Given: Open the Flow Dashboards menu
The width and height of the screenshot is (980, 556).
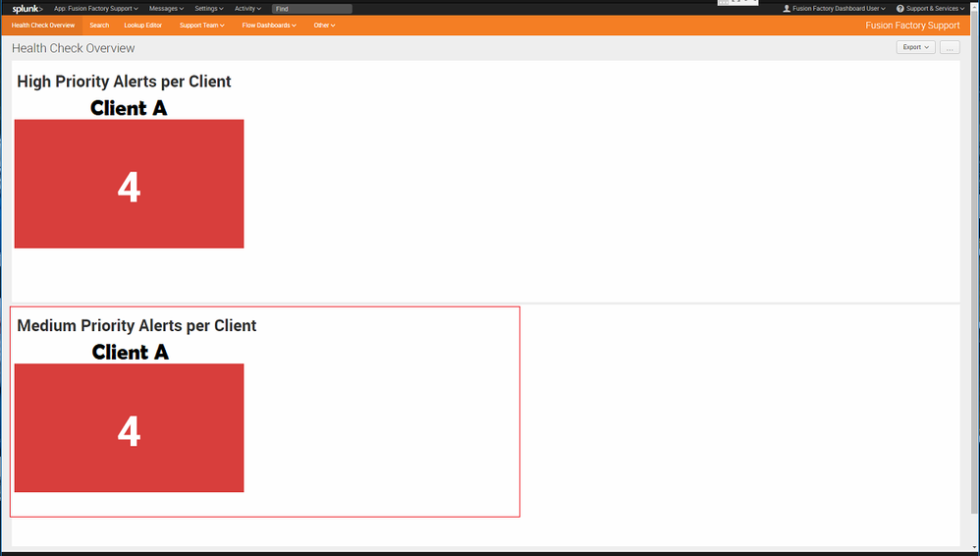Looking at the screenshot, I should [x=269, y=25].
